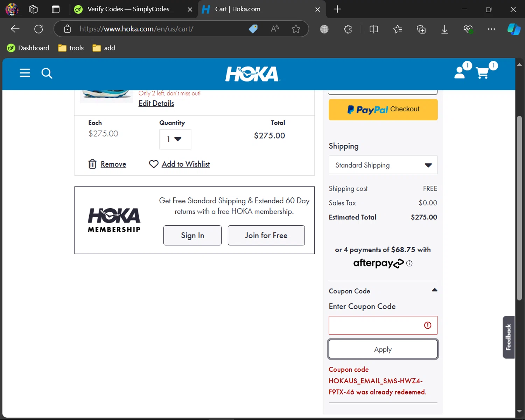The image size is (525, 420).
Task: Open the browser extensions menu
Action: (348, 29)
